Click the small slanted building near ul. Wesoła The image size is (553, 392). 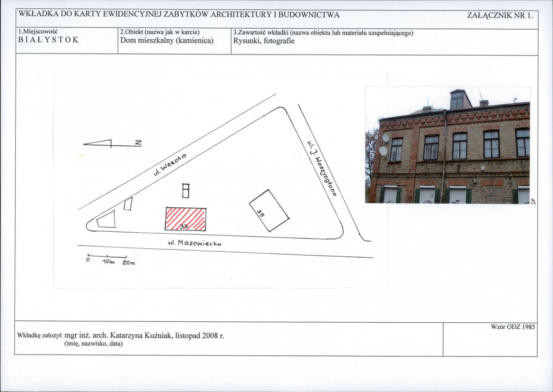click(128, 204)
